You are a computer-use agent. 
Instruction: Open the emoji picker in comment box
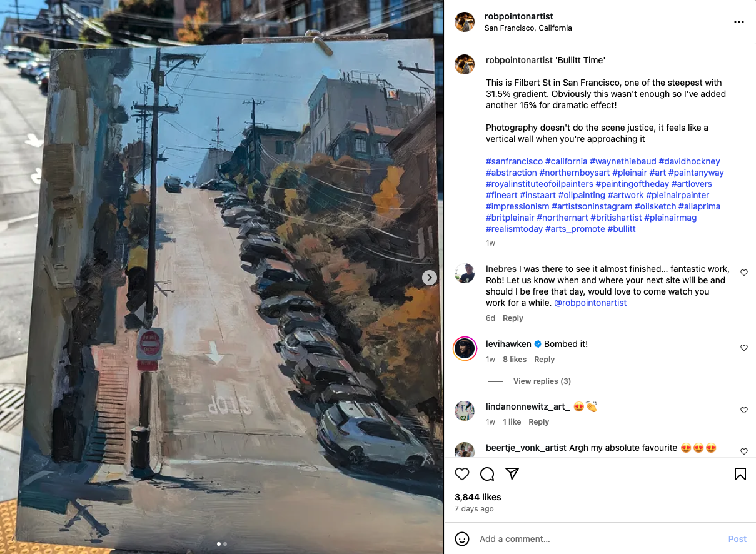tap(462, 539)
